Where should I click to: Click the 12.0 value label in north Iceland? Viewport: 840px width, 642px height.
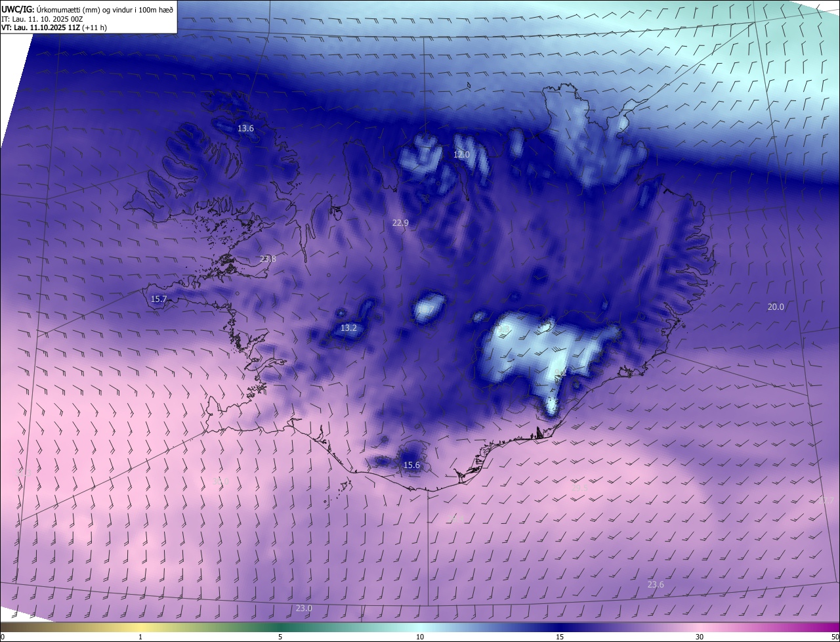coord(461,154)
